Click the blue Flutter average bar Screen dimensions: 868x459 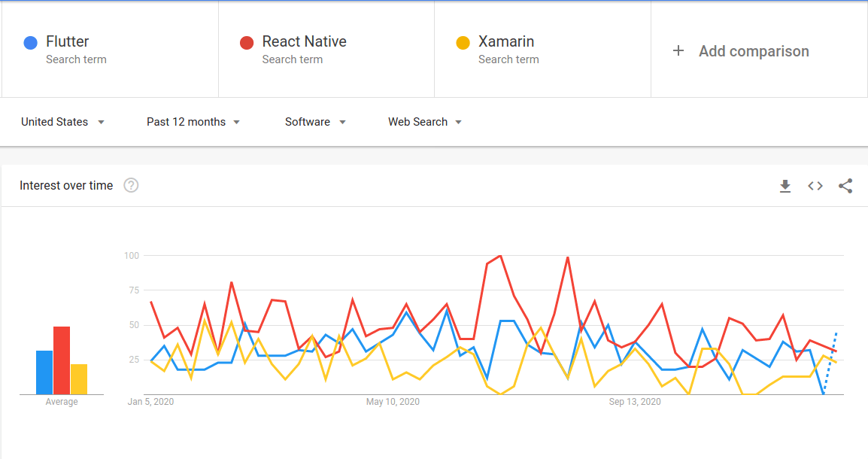pos(44,372)
